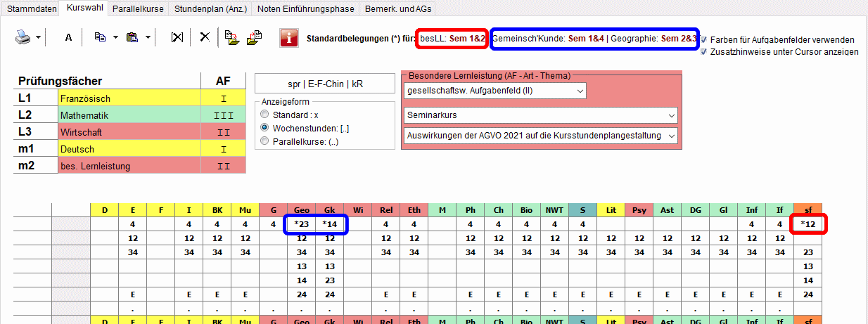Select the 'Parallelkurse: (..)' radio button
This screenshot has height=324, width=868.
coord(264,141)
